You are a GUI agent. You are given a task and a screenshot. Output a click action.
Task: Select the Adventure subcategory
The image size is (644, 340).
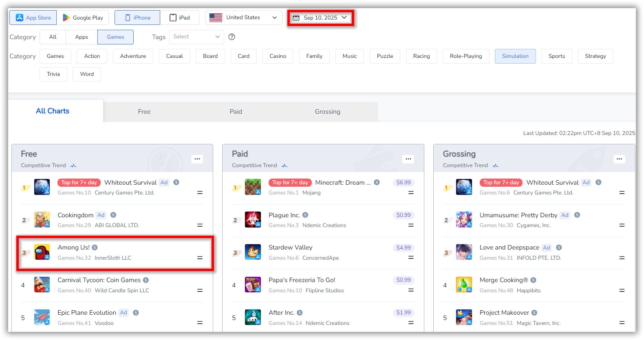coord(133,56)
